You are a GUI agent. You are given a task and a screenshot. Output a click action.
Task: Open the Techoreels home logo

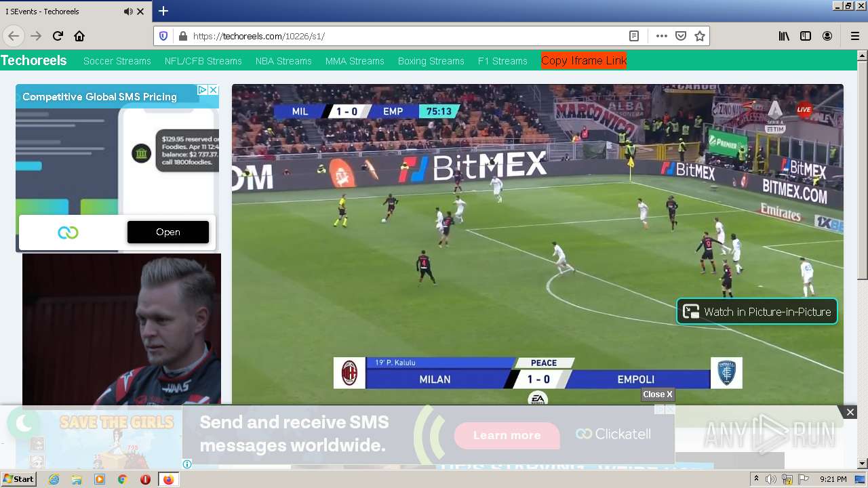[x=34, y=60]
